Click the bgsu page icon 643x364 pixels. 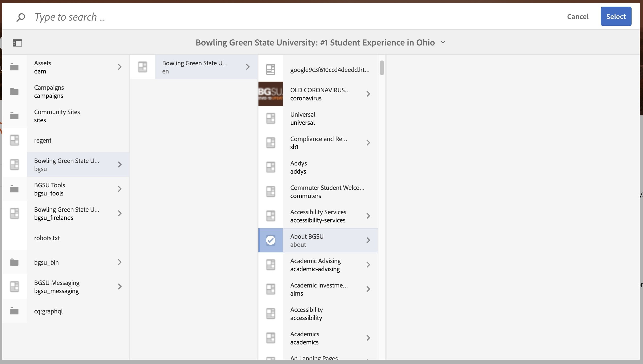(14, 164)
